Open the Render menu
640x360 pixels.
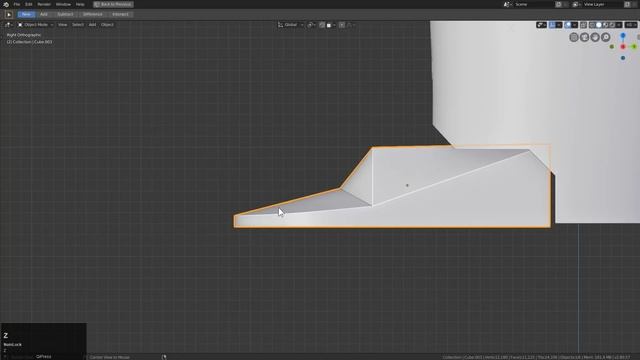pyautogui.click(x=44, y=4)
